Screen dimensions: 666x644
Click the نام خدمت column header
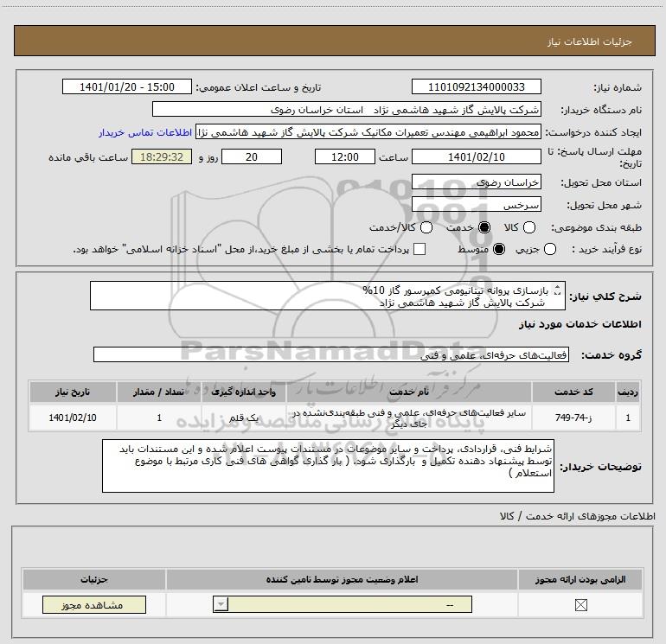pyautogui.click(x=408, y=392)
